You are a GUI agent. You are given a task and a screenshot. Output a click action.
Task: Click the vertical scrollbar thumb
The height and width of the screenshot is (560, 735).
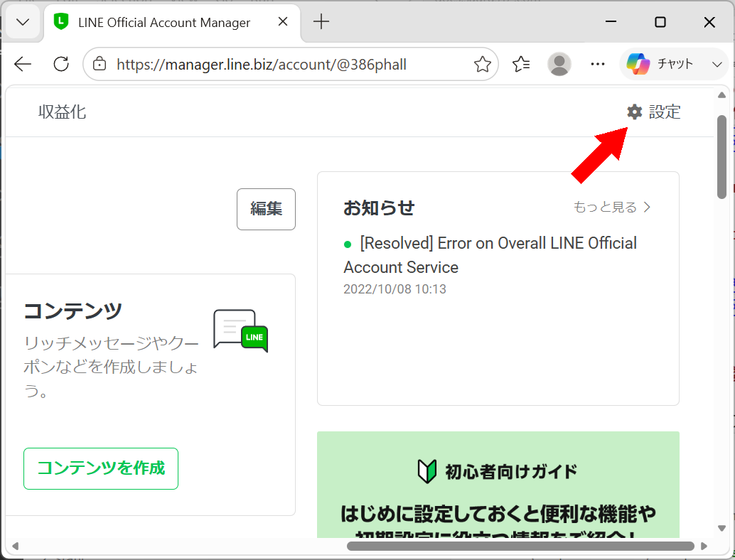tap(722, 157)
